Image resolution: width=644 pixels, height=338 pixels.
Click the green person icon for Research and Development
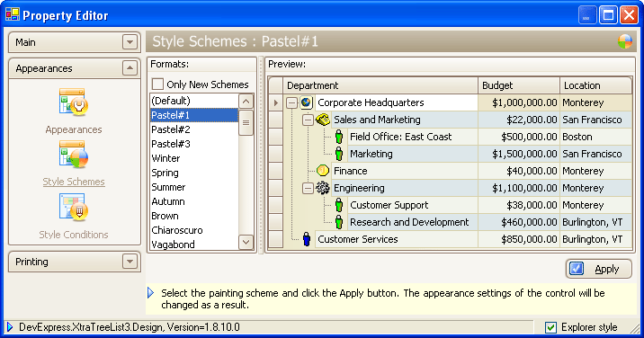[x=339, y=222]
